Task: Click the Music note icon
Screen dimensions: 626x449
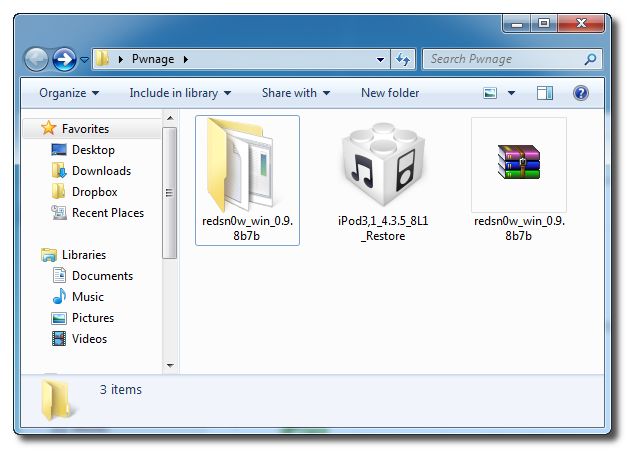Action: 59,297
